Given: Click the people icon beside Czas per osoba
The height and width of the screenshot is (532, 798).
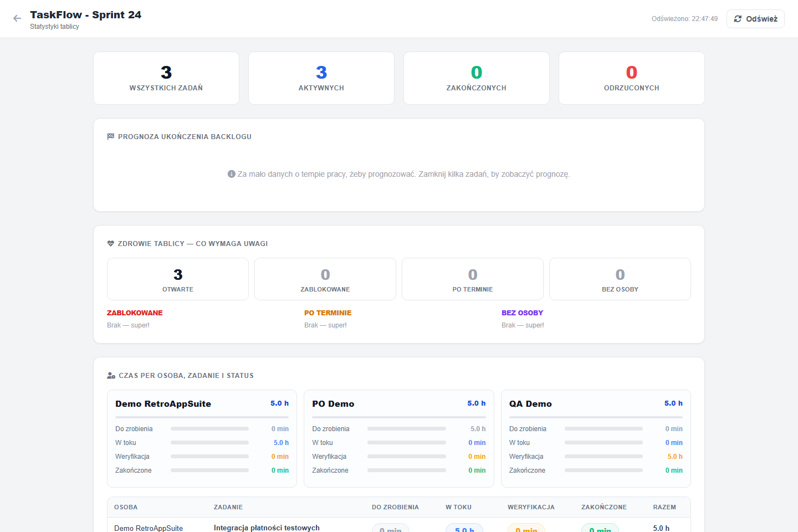Looking at the screenshot, I should pos(111,376).
